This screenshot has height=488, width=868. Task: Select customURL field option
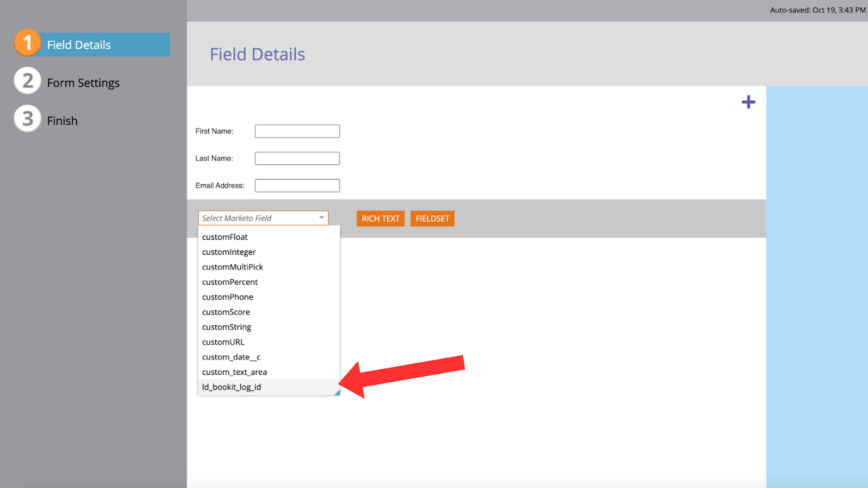[224, 342]
